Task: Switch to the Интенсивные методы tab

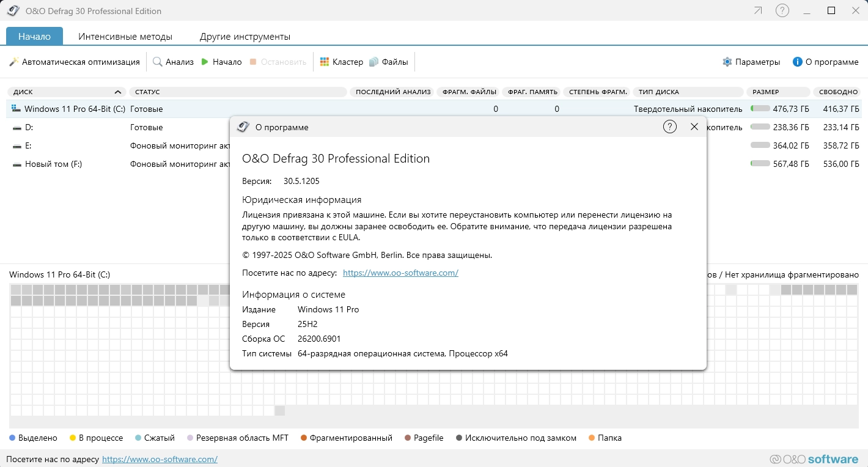Action: click(125, 36)
